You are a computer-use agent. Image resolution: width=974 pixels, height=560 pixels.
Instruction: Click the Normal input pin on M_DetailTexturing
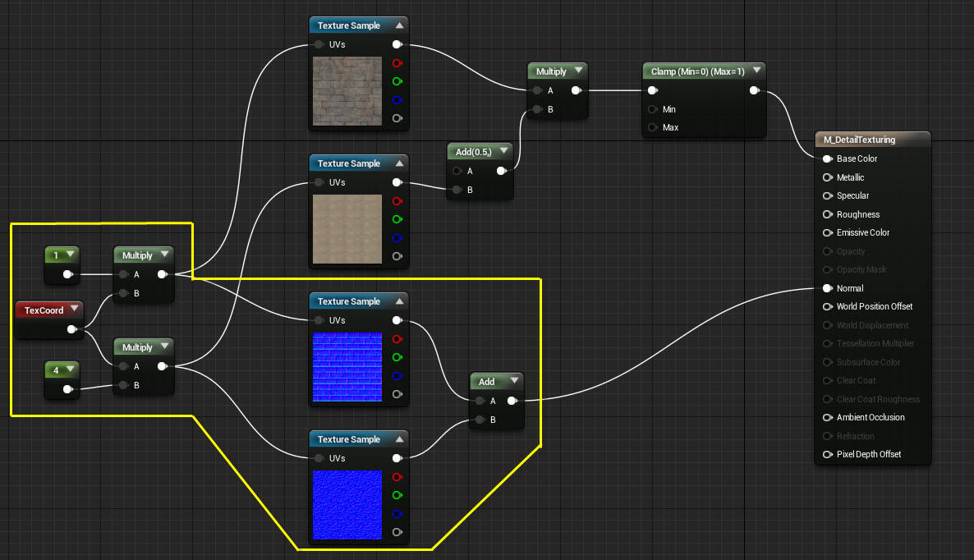click(x=828, y=288)
